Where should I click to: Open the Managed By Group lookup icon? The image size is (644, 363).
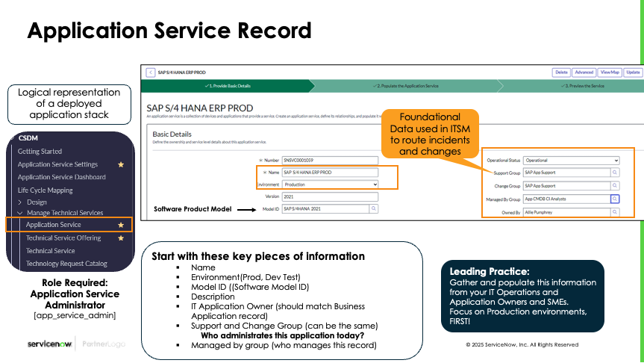pos(615,199)
